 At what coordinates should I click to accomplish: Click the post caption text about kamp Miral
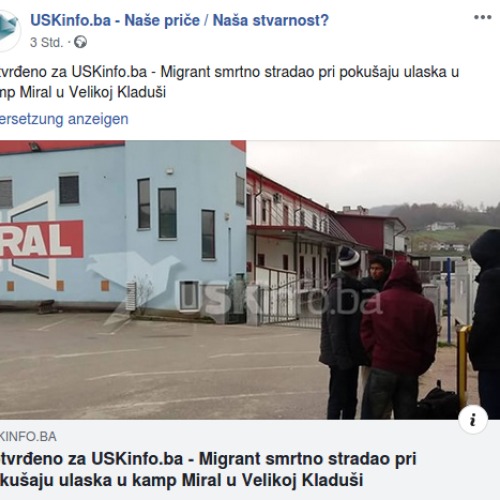point(229,82)
